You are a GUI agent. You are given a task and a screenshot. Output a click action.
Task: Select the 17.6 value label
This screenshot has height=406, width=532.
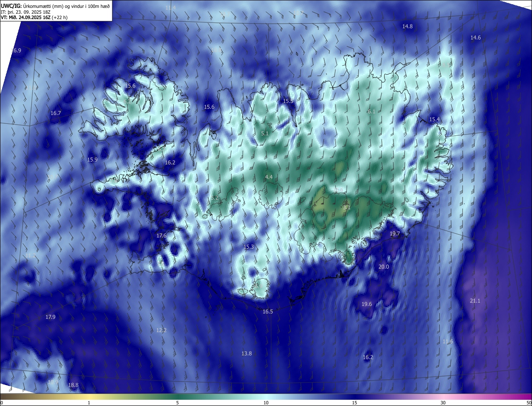coord(161,236)
